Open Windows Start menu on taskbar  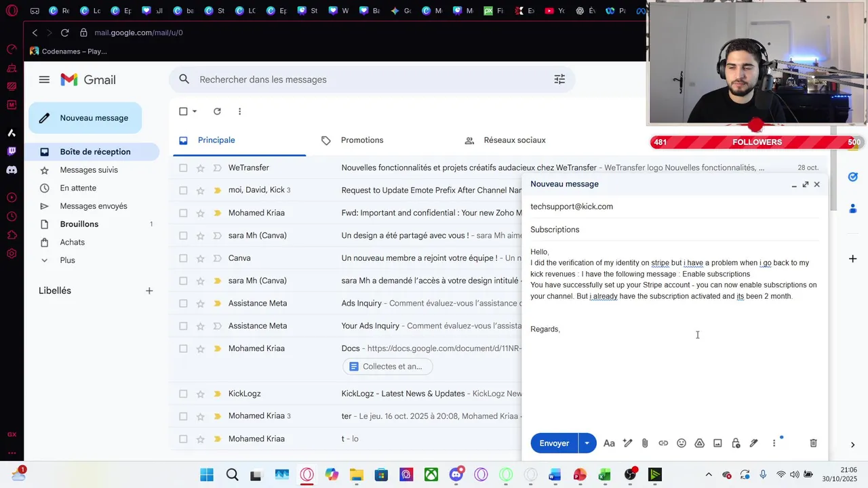coord(207,474)
